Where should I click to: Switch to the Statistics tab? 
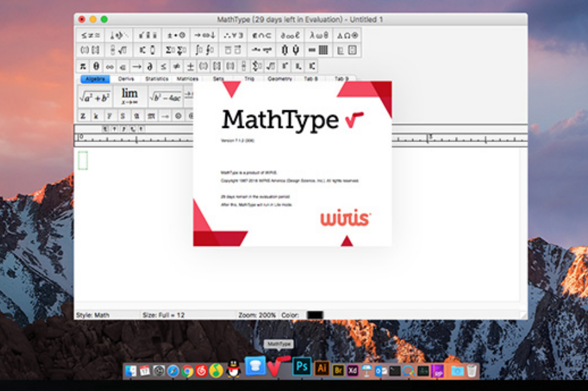tap(157, 79)
